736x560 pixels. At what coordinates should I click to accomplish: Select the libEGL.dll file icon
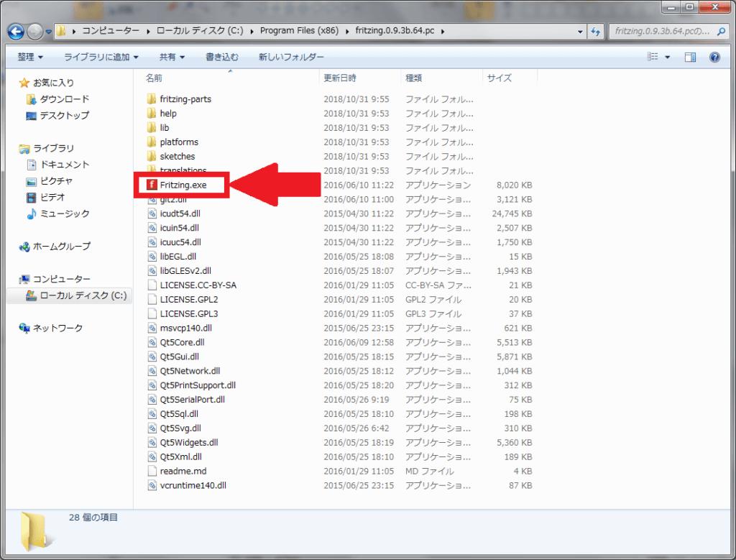point(152,257)
